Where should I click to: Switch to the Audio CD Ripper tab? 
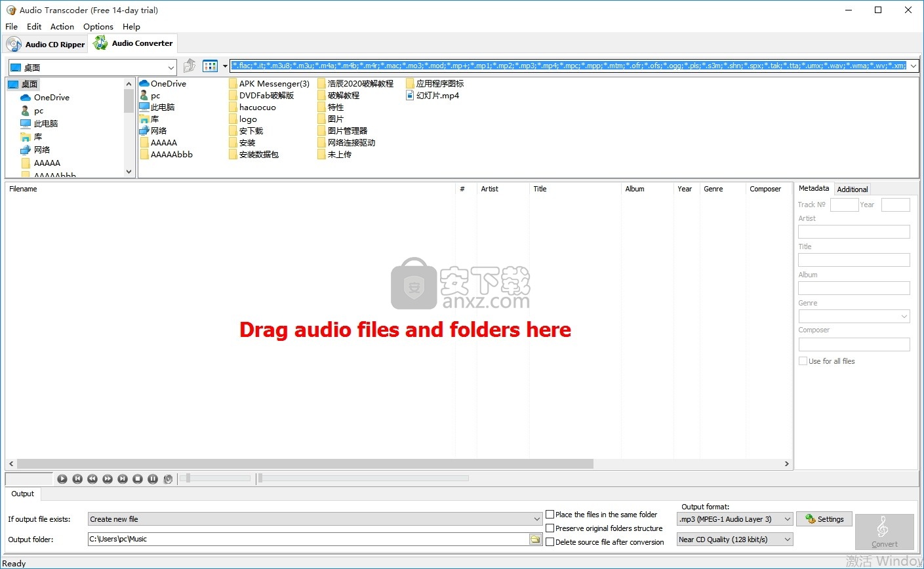point(47,44)
